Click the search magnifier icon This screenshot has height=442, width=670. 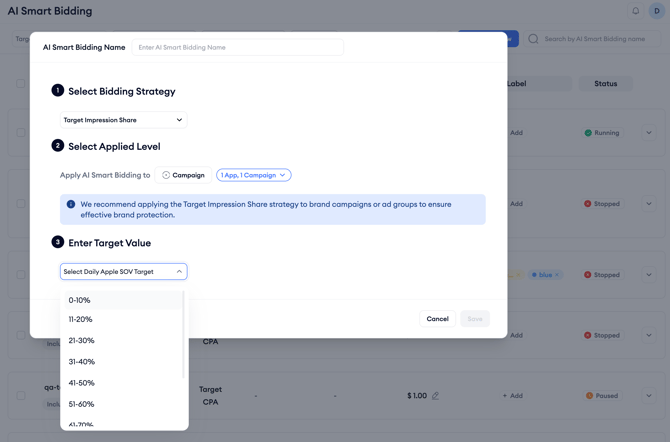pos(533,39)
